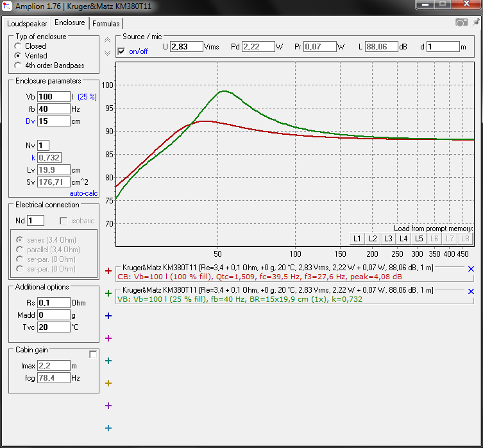Click the disabled L6 memory button

click(x=434, y=239)
